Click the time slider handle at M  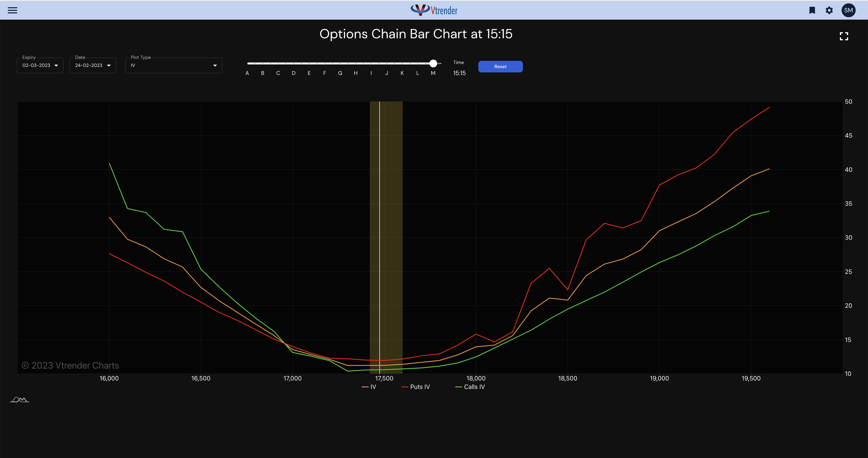click(433, 63)
